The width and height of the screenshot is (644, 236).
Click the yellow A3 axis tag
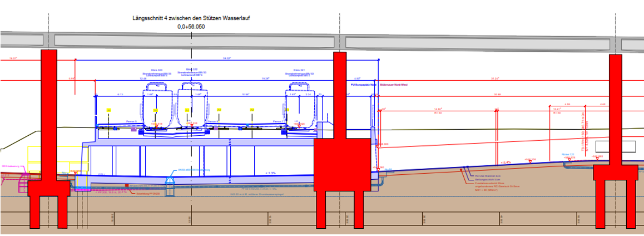pyautogui.click(x=219, y=110)
